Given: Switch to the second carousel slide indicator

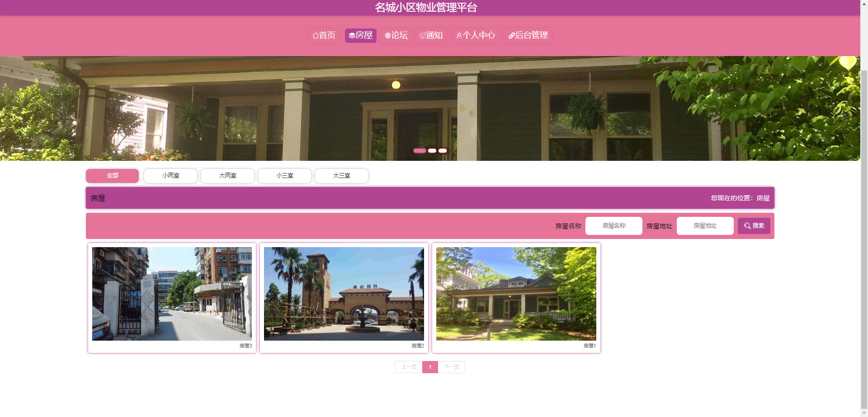Looking at the screenshot, I should [432, 151].
